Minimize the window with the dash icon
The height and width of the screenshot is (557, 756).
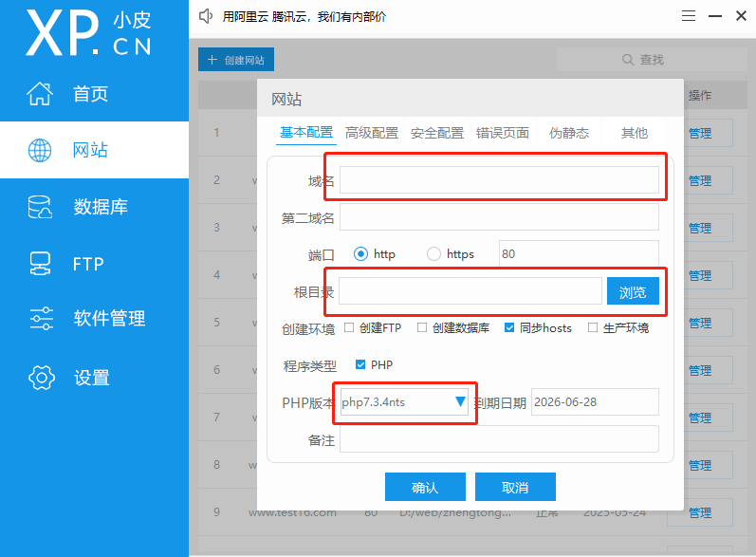[715, 16]
